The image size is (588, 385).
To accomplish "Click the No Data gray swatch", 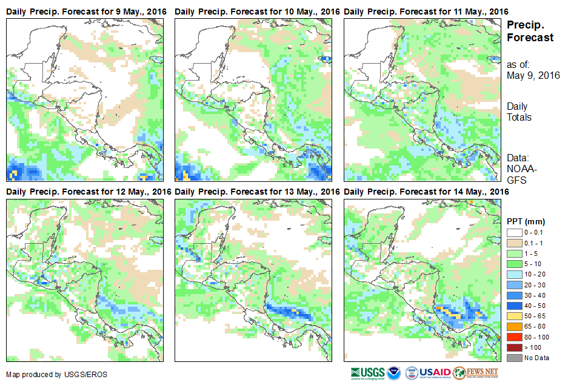I will (515, 358).
